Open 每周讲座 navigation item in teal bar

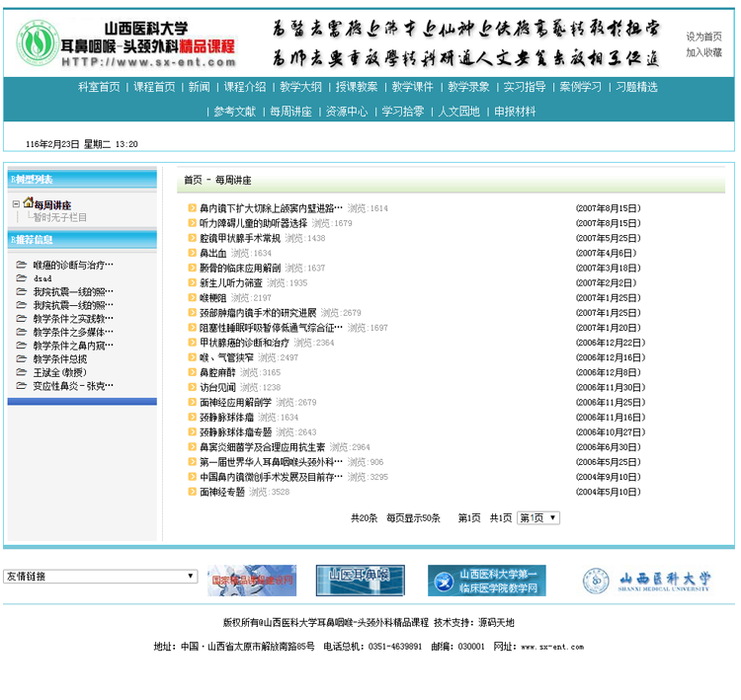tap(290, 112)
